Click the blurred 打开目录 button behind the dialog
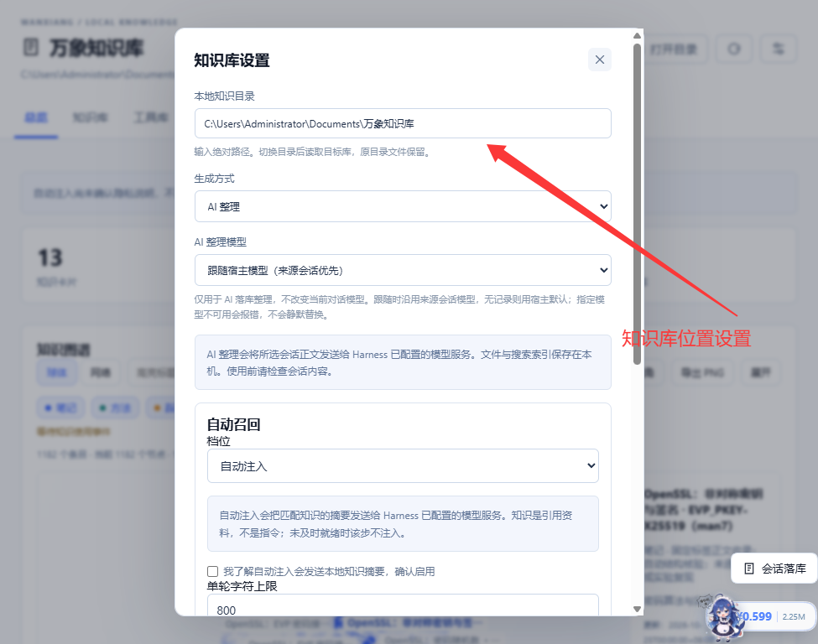Image resolution: width=818 pixels, height=644 pixels. (x=674, y=49)
